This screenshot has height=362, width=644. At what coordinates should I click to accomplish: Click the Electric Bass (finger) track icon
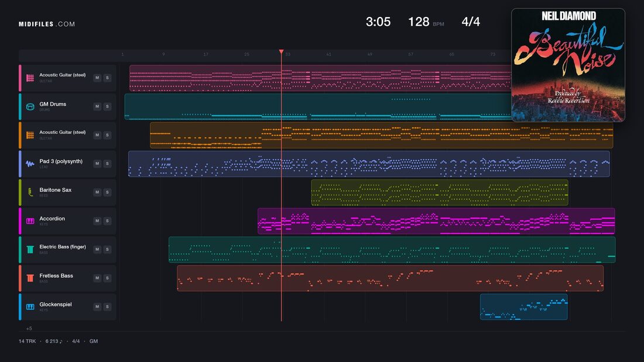click(30, 250)
